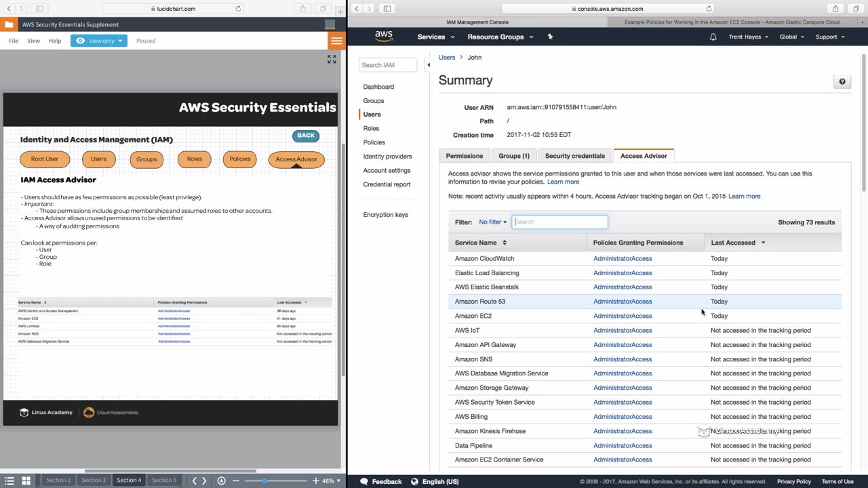Switch to Section 3 page tab

94,481
